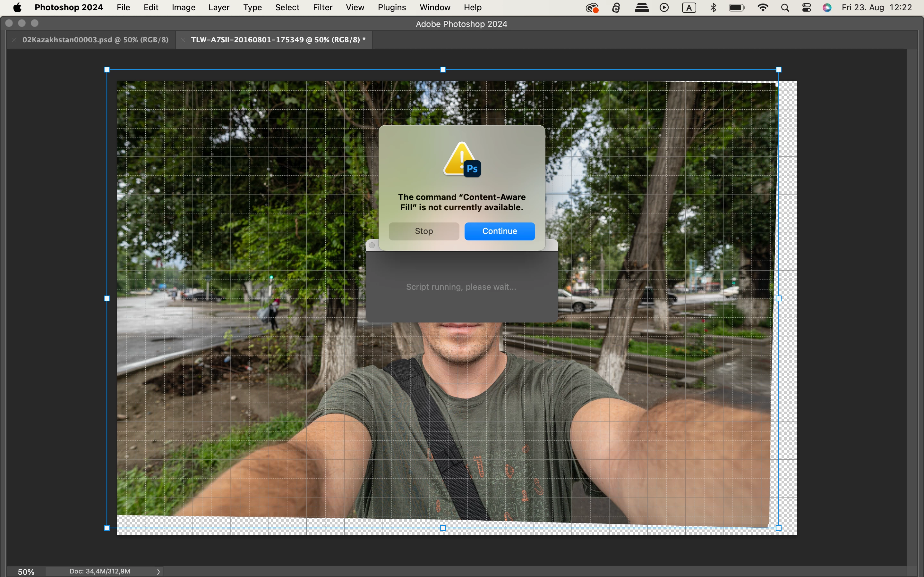Close the 02Kazakhstan00003.psd document tab
924x577 pixels.
14,40
